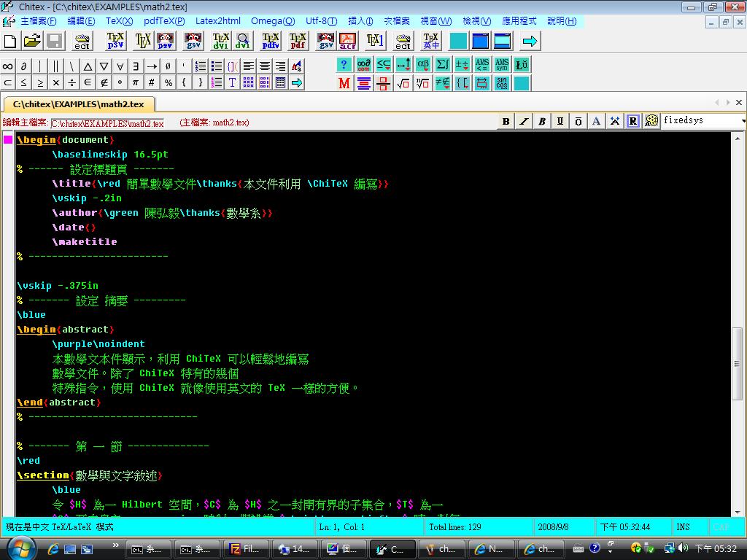
Task: Insert the pi symbol
Action: (136, 82)
